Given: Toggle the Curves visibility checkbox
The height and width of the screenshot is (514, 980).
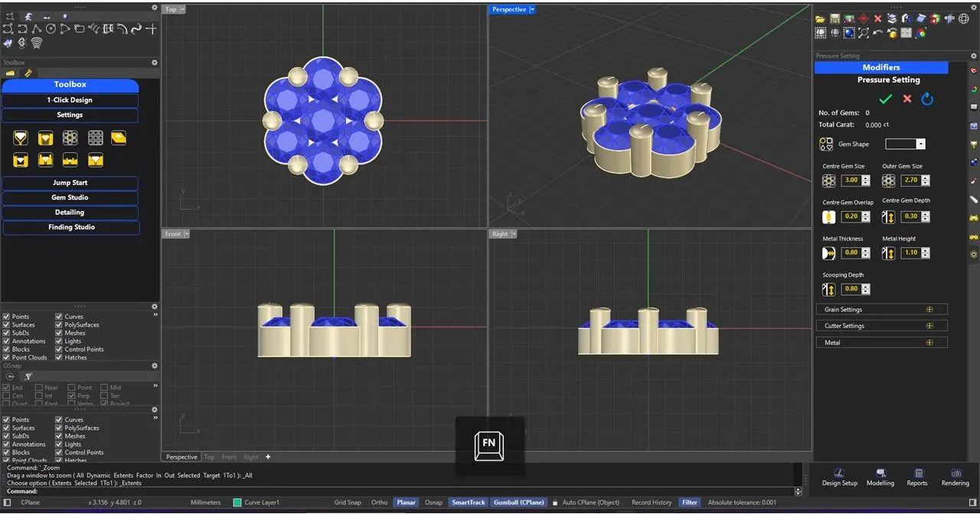Looking at the screenshot, I should click(x=59, y=317).
